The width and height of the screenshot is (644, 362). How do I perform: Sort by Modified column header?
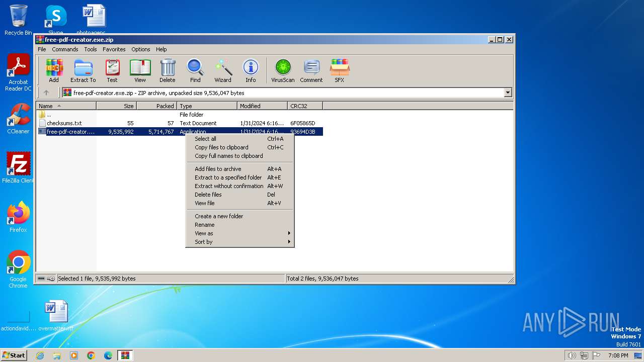(x=262, y=106)
